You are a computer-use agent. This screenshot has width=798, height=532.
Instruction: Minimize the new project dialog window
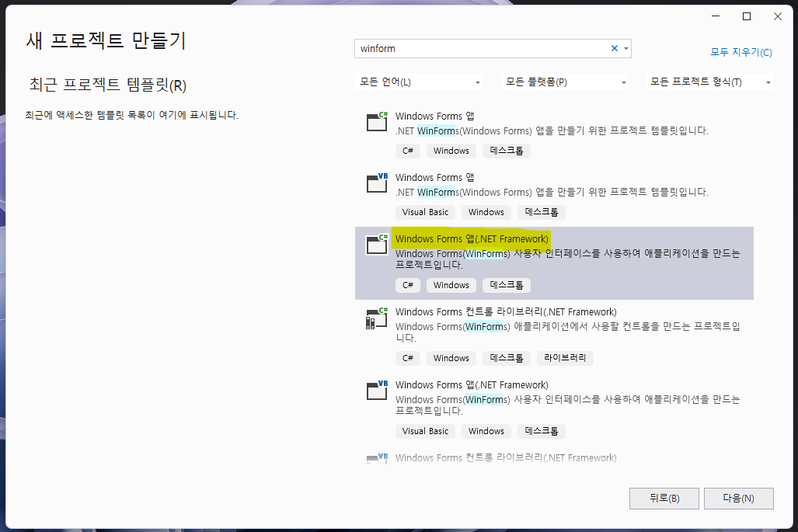coord(716,17)
